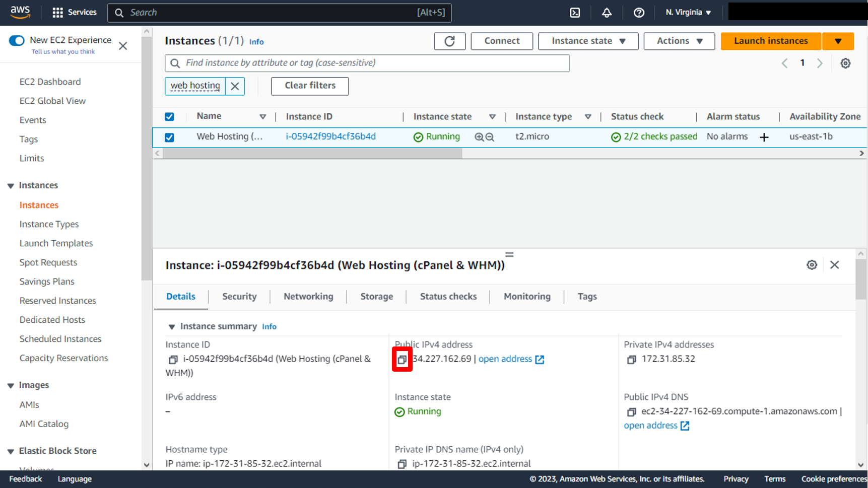The width and height of the screenshot is (868, 488).
Task: Click the Launch instances button
Action: (771, 41)
